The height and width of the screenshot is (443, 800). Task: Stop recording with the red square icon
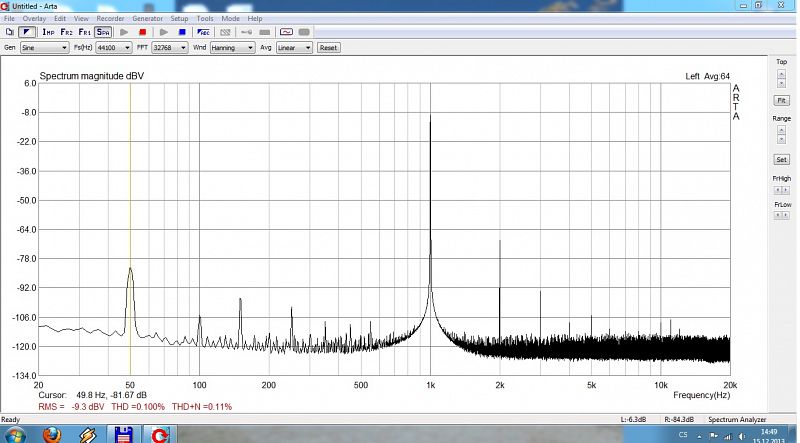tap(142, 32)
